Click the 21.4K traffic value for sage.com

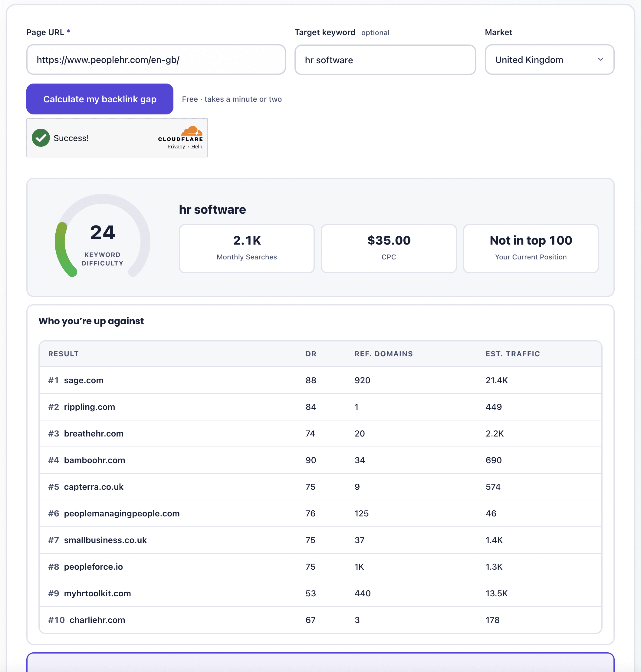[x=497, y=380]
